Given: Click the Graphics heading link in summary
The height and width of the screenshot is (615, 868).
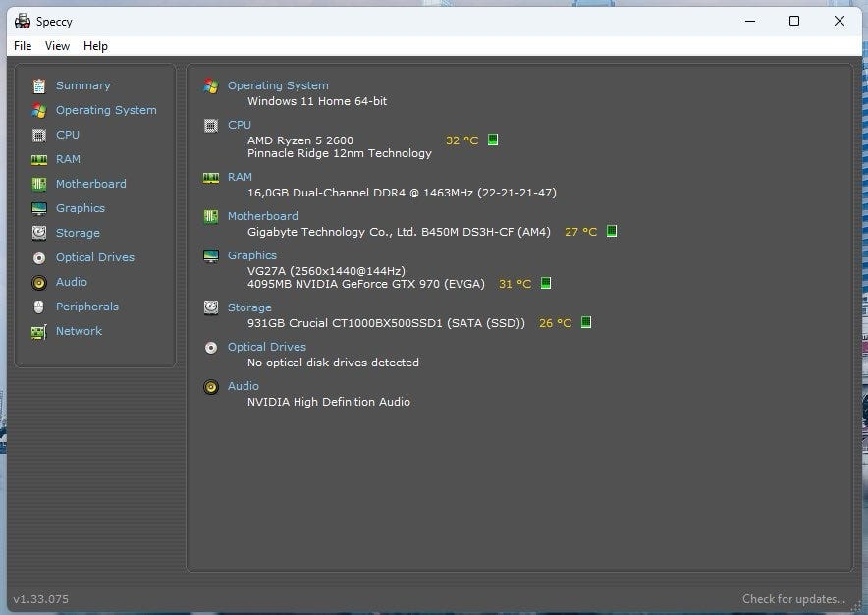Looking at the screenshot, I should 252,256.
